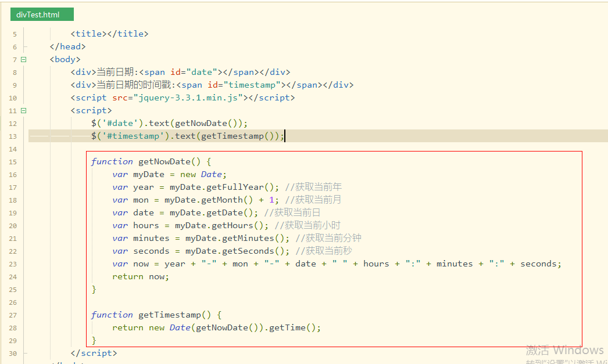This screenshot has height=364, width=608.
Task: Click the id="date" attribute on line 8
Action: [194, 72]
